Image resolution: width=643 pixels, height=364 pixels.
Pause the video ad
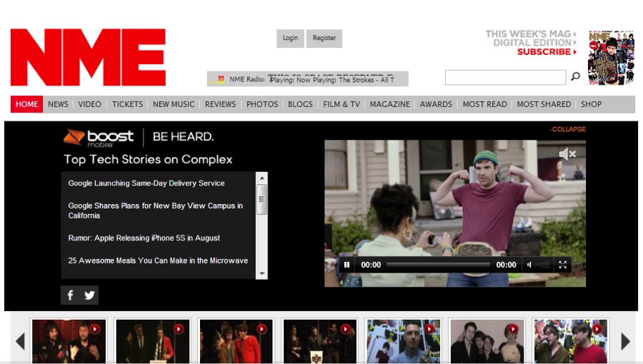click(347, 265)
